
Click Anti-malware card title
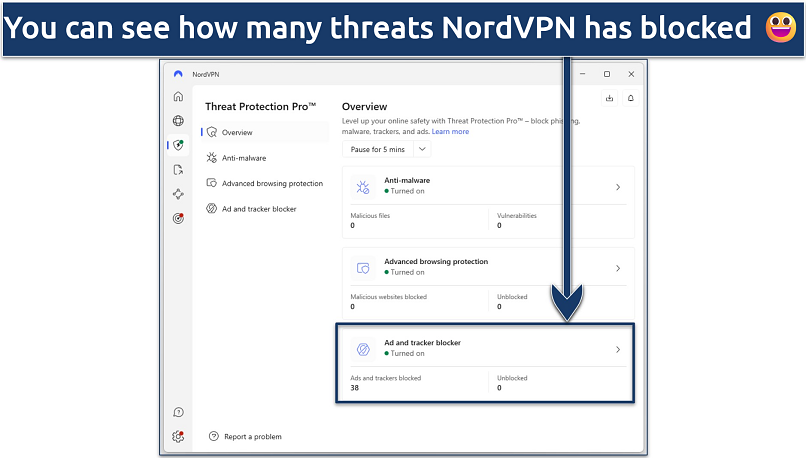pos(407,180)
